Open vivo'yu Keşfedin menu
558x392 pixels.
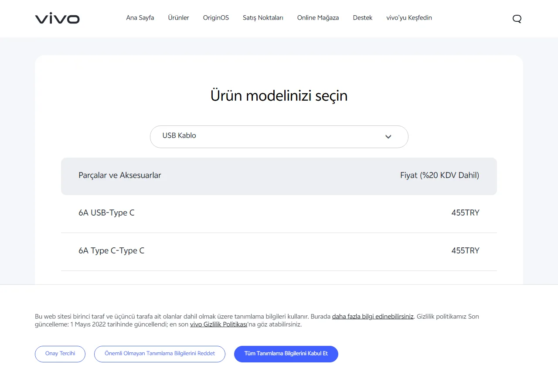409,18
